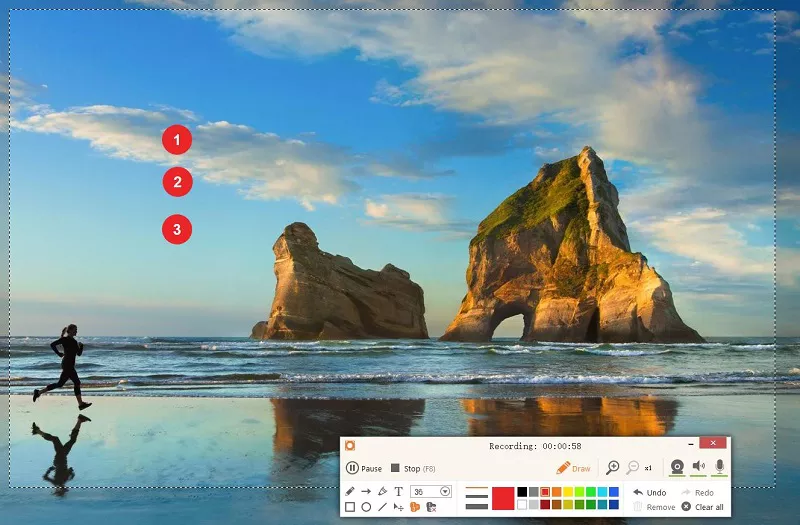Pick the light gray color swatch
800x525 pixels.
click(534, 505)
